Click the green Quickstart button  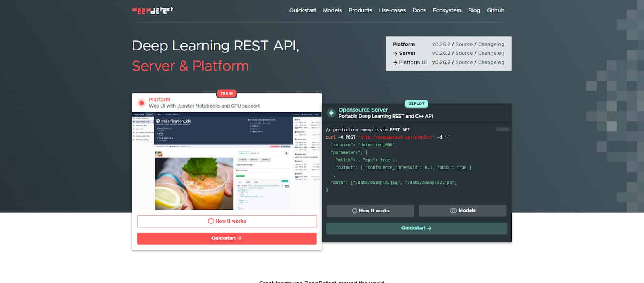(417, 228)
